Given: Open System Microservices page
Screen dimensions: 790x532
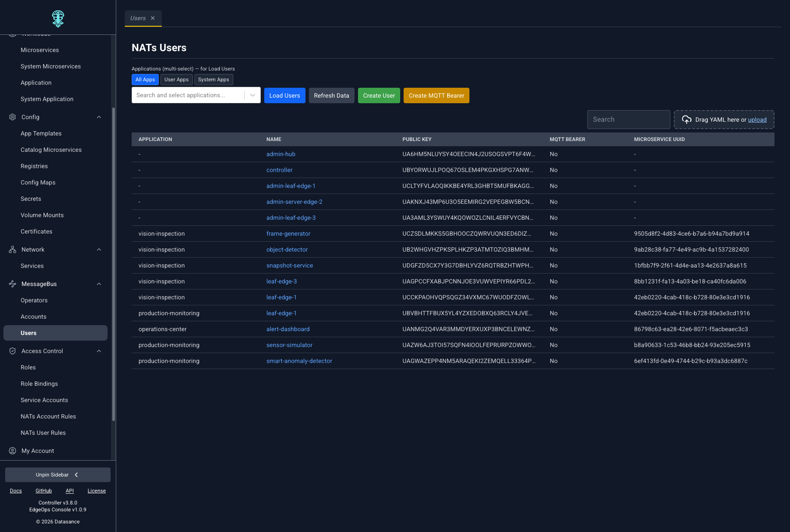Looking at the screenshot, I should click(51, 66).
